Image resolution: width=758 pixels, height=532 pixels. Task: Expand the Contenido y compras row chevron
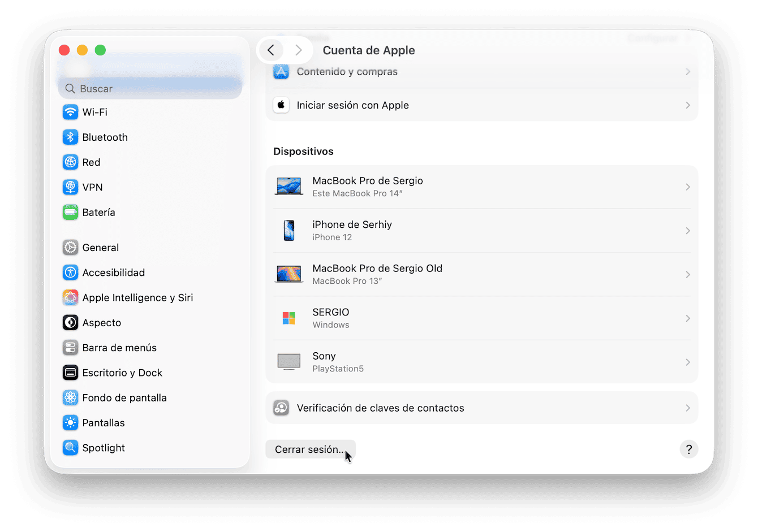(x=688, y=72)
